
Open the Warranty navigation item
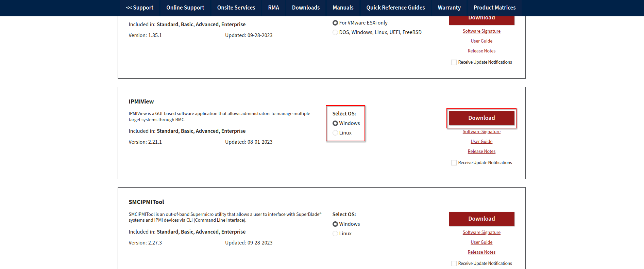(x=449, y=7)
